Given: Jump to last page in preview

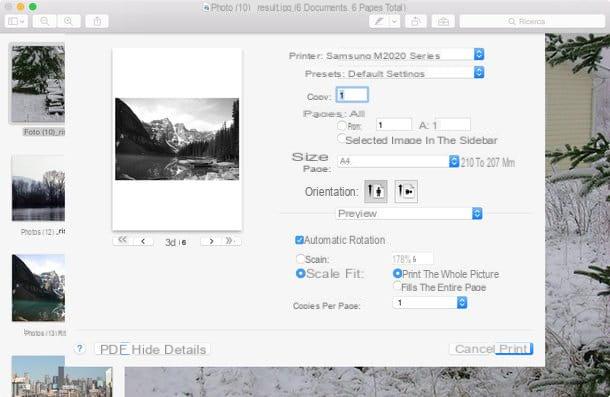Looking at the screenshot, I should click(x=230, y=241).
